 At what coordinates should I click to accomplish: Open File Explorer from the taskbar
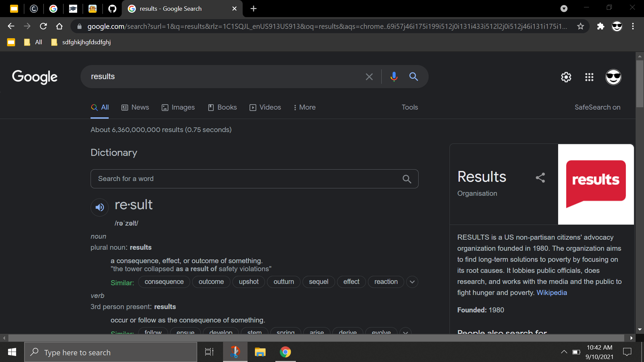[260, 352]
